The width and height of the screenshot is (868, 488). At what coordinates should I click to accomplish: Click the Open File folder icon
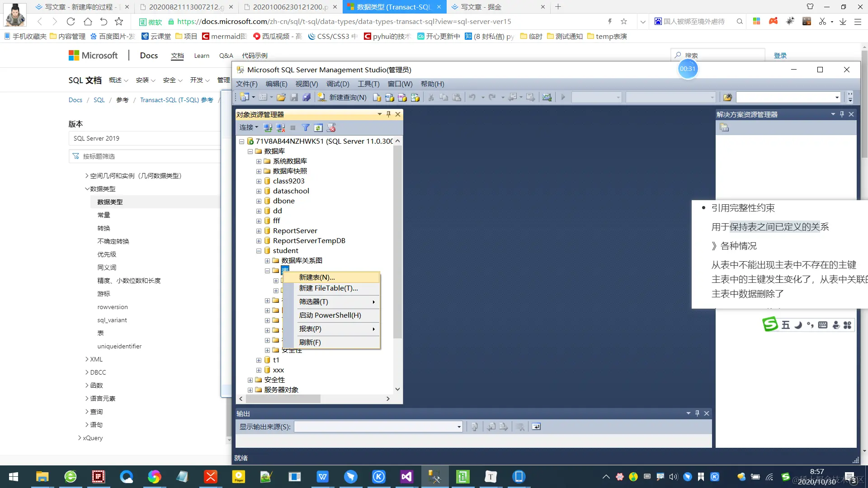coord(281,97)
